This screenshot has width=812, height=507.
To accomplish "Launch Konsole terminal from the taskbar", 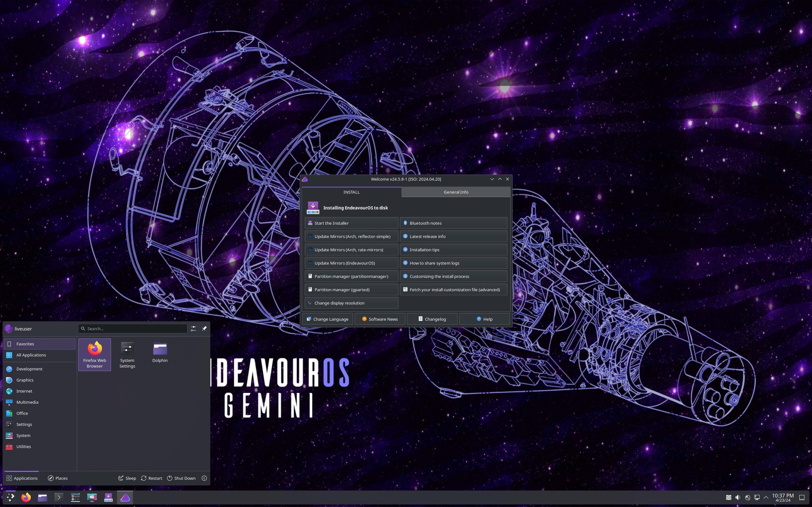I will [59, 497].
